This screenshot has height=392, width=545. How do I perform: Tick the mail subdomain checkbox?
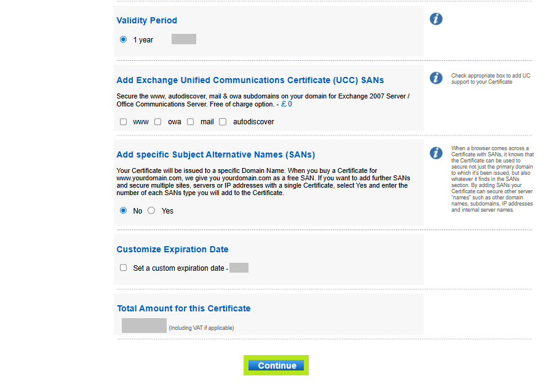tap(191, 122)
